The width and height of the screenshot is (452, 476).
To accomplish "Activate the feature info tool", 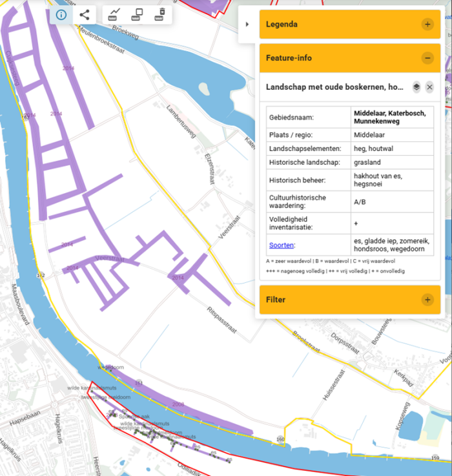I will (x=61, y=15).
